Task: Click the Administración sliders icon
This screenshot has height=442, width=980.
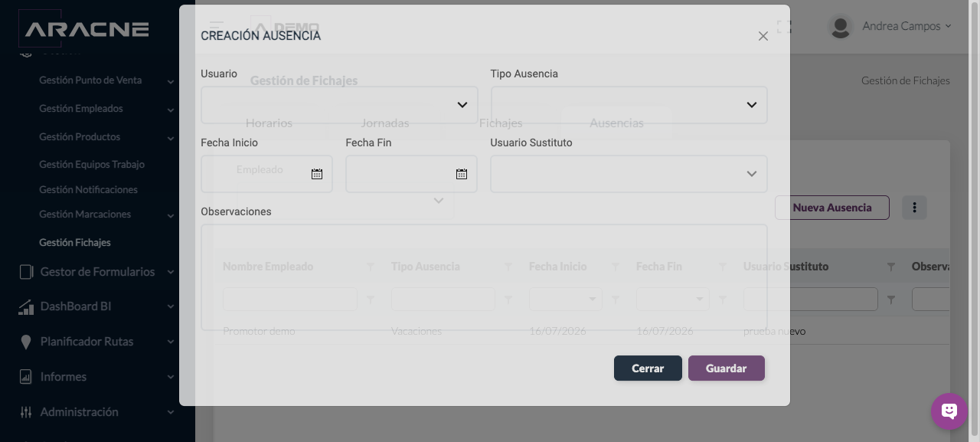Action: (x=26, y=412)
